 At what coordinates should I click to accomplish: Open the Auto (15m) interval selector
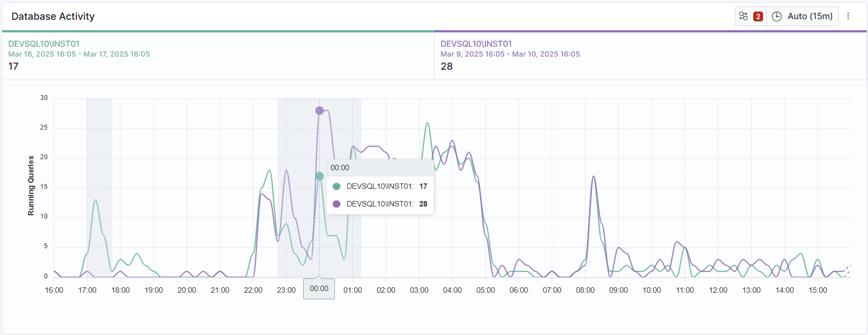802,16
